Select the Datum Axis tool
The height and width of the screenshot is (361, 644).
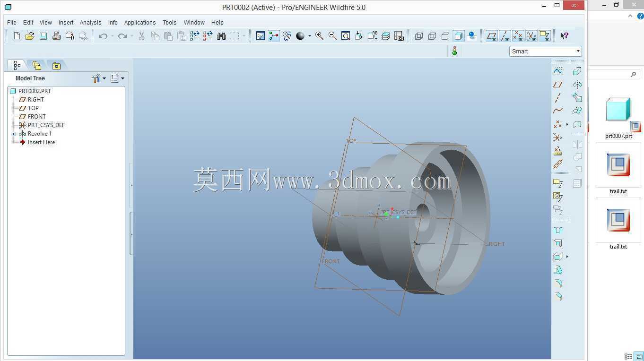(558, 97)
